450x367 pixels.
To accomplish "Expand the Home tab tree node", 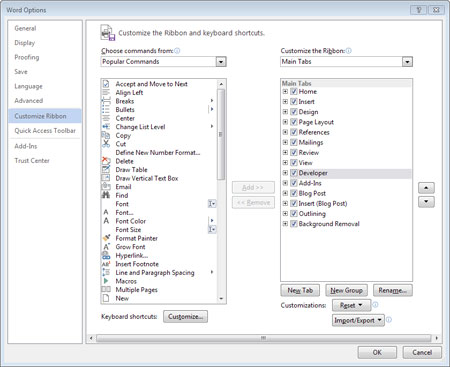I will [x=285, y=91].
